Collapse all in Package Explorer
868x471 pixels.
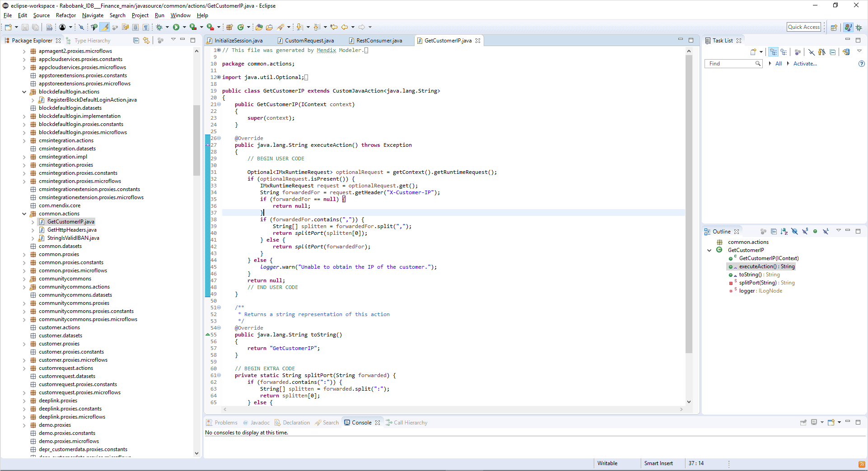point(136,40)
